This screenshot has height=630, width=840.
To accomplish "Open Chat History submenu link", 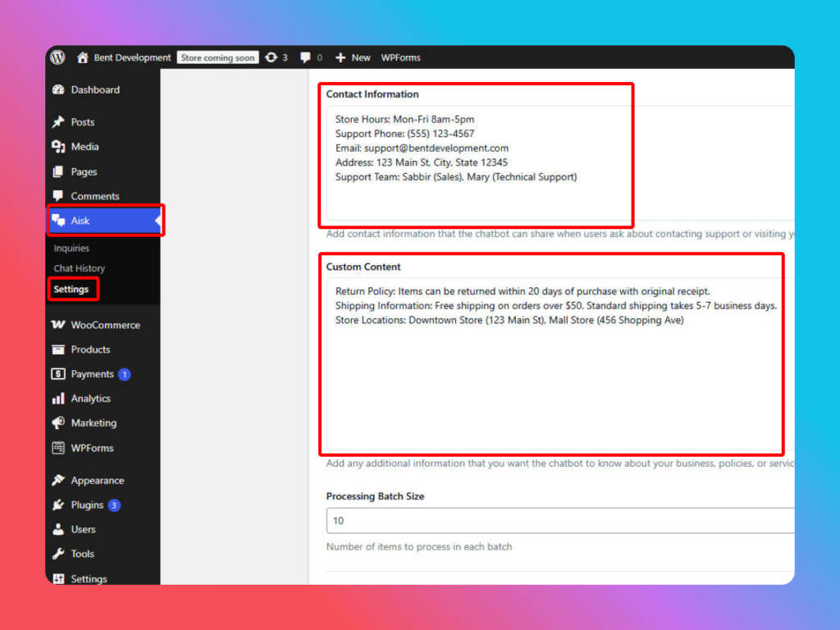I will [x=80, y=268].
